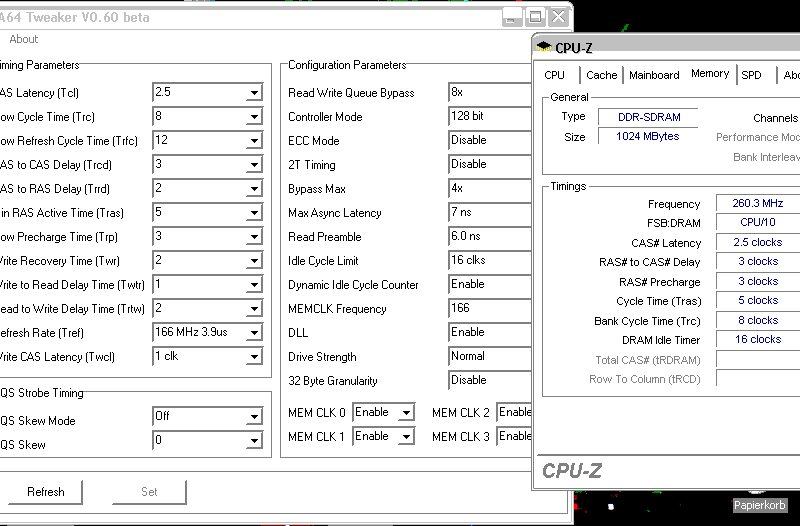Minimize the A64 Tweaker window
800x526 pixels.
[x=512, y=17]
